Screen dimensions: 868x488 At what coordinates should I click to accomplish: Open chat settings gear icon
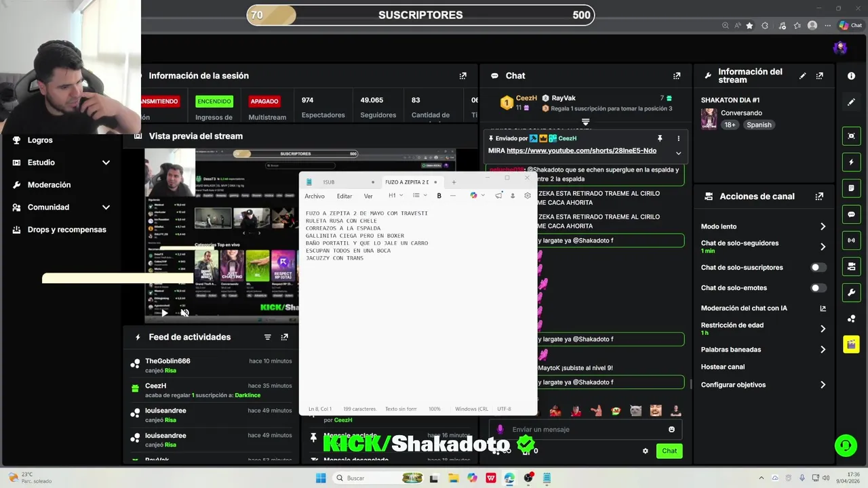[x=645, y=451]
